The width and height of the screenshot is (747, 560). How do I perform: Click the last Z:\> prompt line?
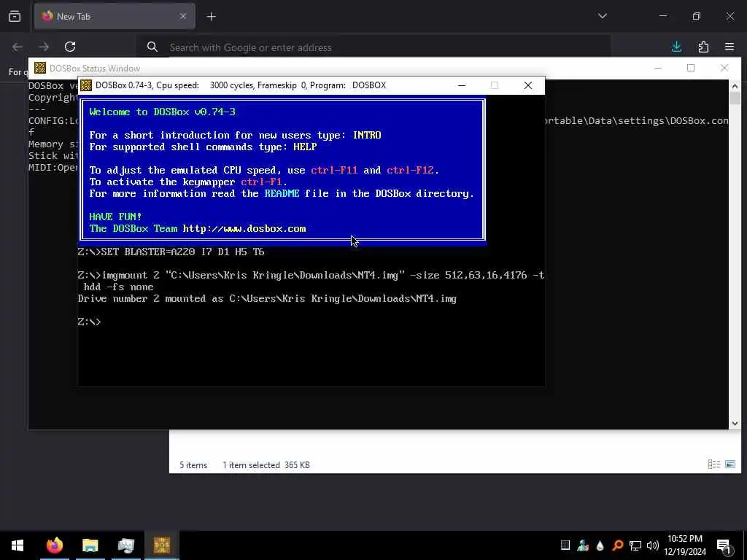point(90,322)
